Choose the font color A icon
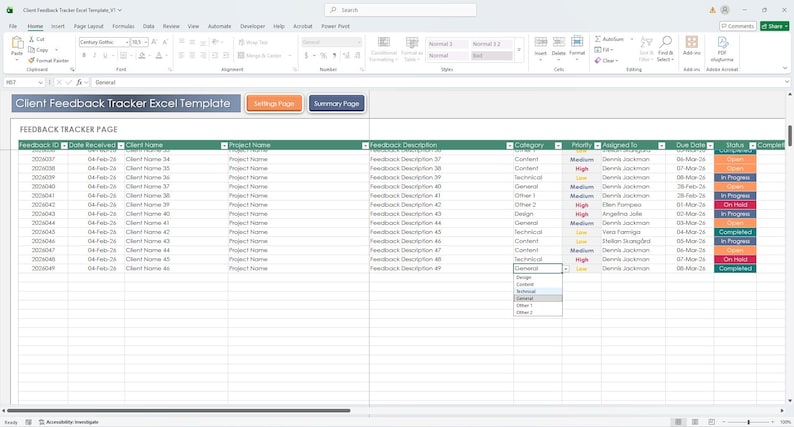 click(x=159, y=55)
